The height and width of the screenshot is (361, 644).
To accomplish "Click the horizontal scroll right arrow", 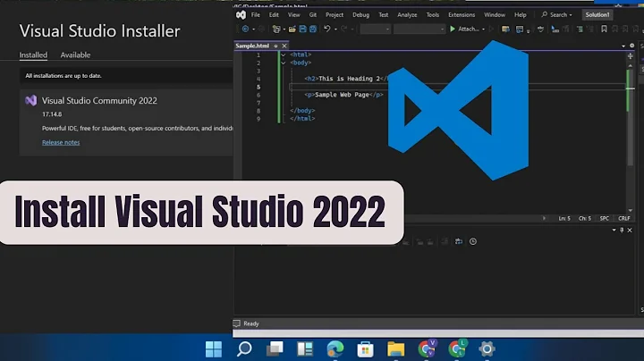I will pyautogui.click(x=544, y=218).
